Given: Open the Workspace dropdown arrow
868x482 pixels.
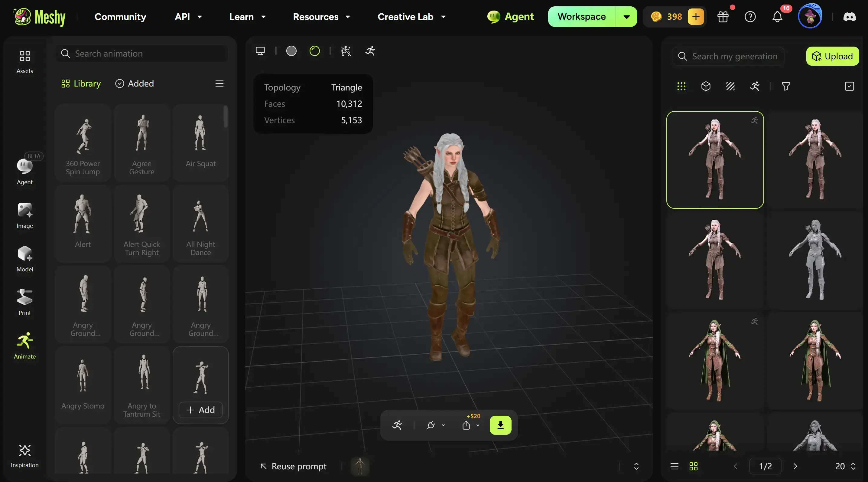Looking at the screenshot, I should click(x=626, y=17).
